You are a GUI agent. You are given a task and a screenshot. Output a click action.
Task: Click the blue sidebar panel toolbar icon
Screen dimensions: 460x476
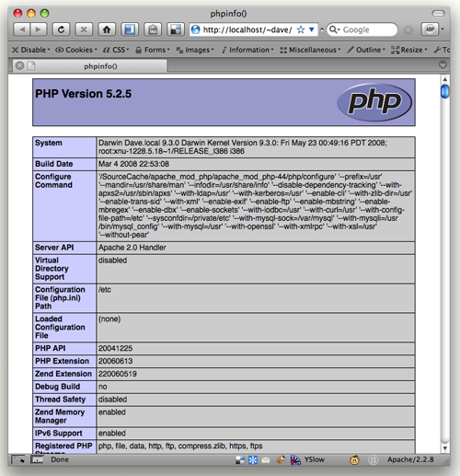[130, 29]
